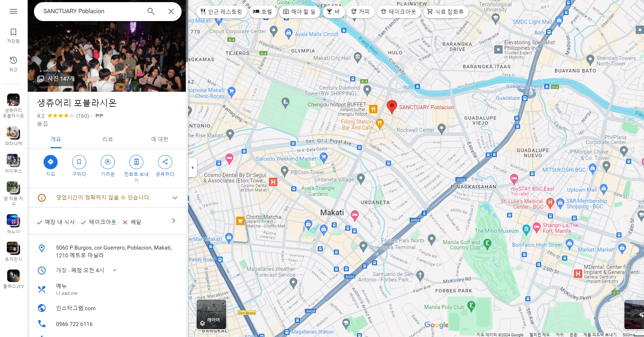Click St. Luke's Medical Center BGC marker
Viewport: 644px width, 337px height.
550,203
